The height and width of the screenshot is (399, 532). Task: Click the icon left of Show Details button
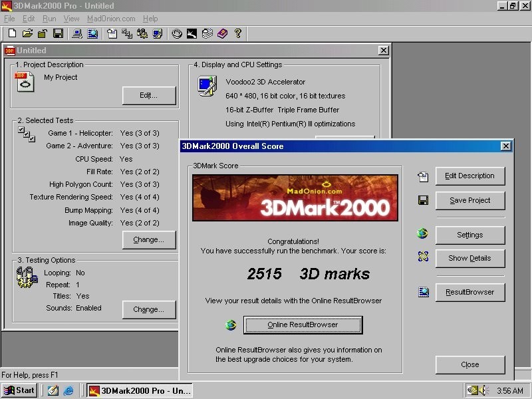tap(423, 257)
